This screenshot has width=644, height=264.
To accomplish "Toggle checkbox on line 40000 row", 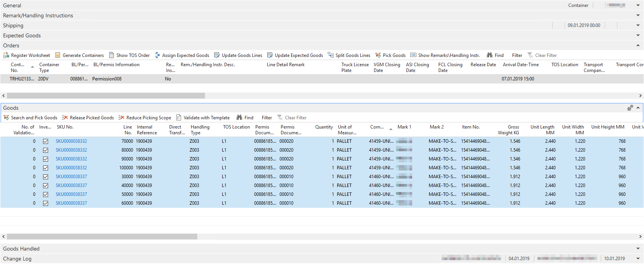I will pos(45,185).
